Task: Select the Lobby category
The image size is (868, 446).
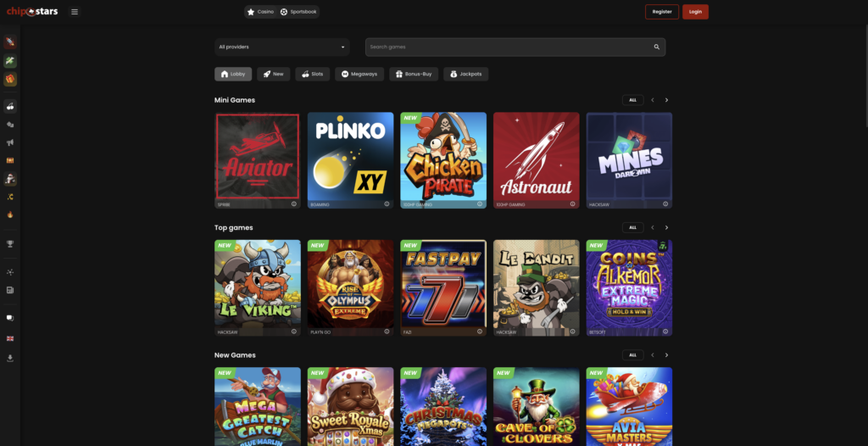Action: (x=233, y=75)
